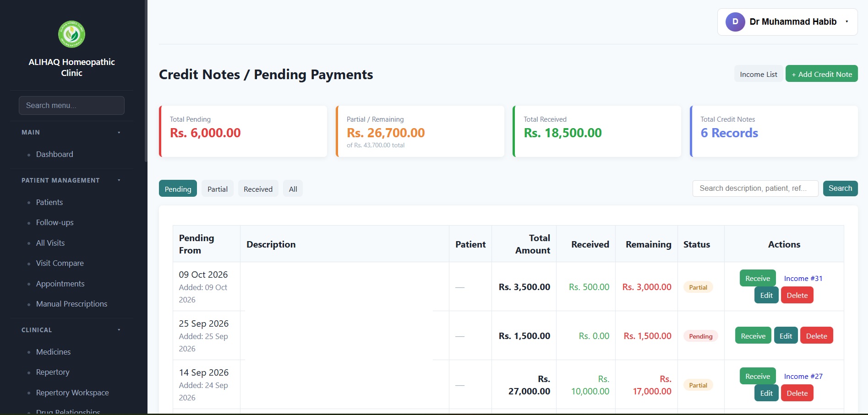Edit the 09 Oct 2026 credit note

coord(766,295)
